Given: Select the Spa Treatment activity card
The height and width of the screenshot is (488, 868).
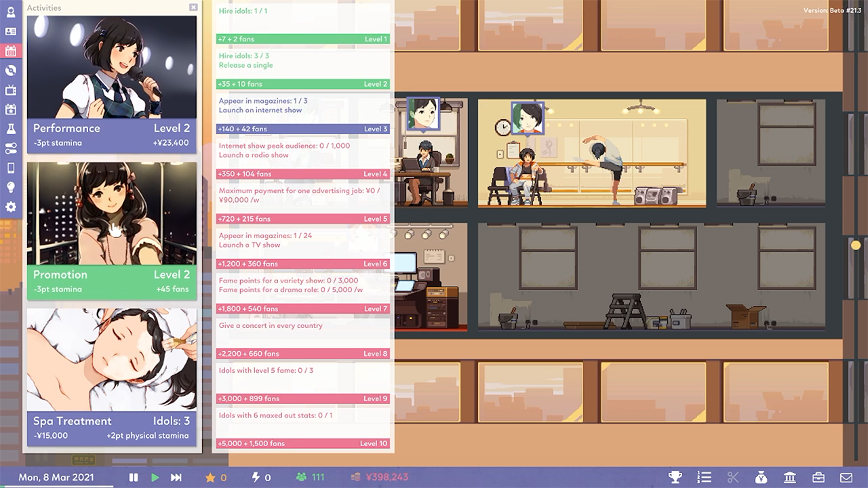Looking at the screenshot, I should 112,377.
